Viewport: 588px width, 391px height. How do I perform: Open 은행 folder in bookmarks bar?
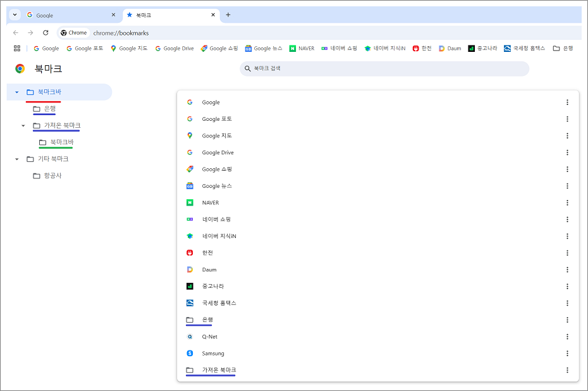pyautogui.click(x=563, y=49)
